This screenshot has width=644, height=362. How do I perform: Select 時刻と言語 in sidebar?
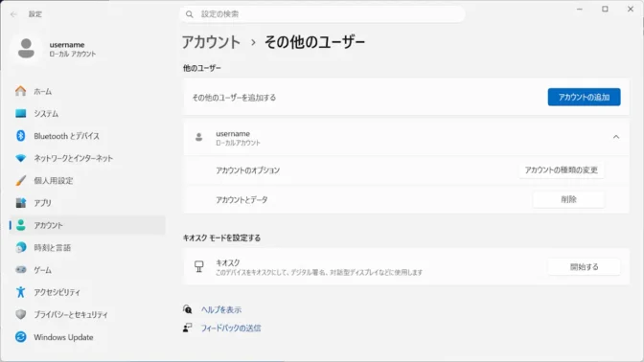pyautogui.click(x=87, y=247)
